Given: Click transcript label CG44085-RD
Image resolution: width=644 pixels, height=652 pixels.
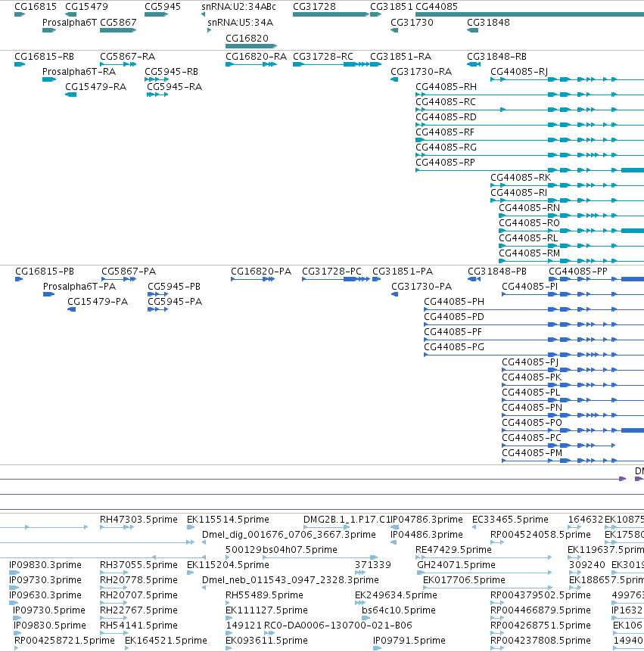Looking at the screenshot, I should coord(446,117).
